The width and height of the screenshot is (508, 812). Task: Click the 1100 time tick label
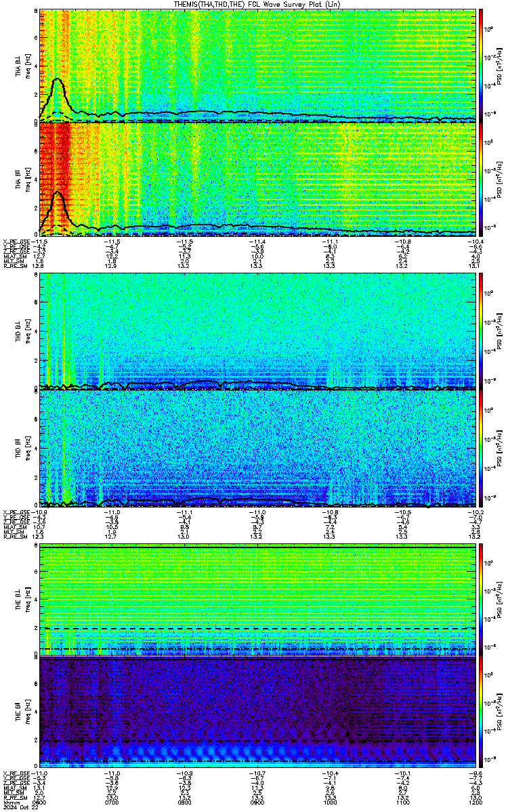point(402,801)
